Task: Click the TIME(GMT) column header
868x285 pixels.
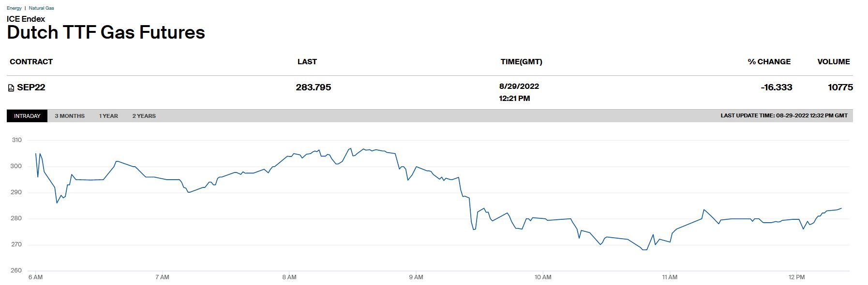Action: tap(521, 62)
